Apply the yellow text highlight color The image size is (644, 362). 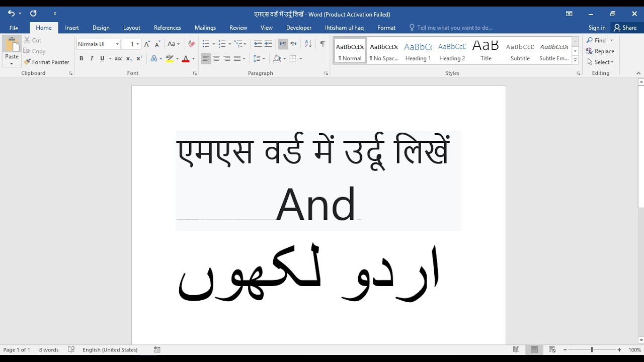coord(170,59)
